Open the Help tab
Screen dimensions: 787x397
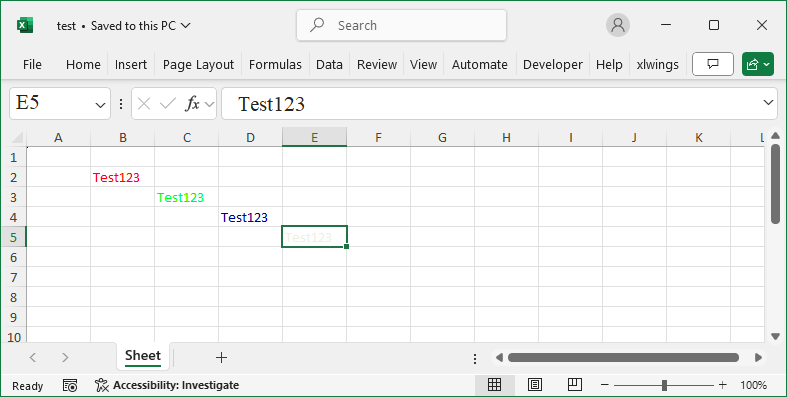pyautogui.click(x=609, y=64)
